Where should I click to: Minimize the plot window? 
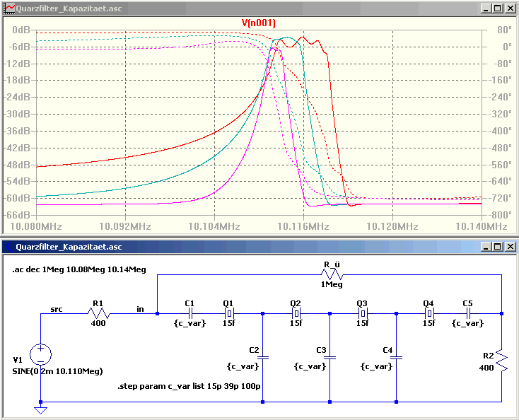pos(486,8)
